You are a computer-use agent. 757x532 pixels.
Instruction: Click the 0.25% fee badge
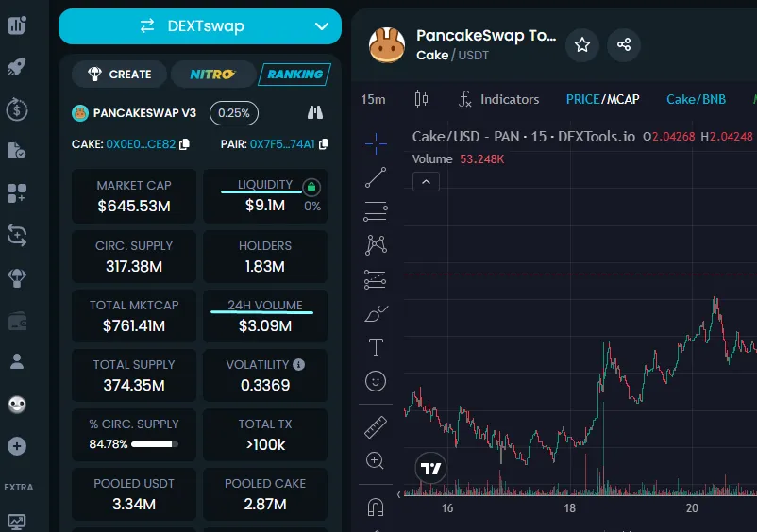tap(234, 113)
